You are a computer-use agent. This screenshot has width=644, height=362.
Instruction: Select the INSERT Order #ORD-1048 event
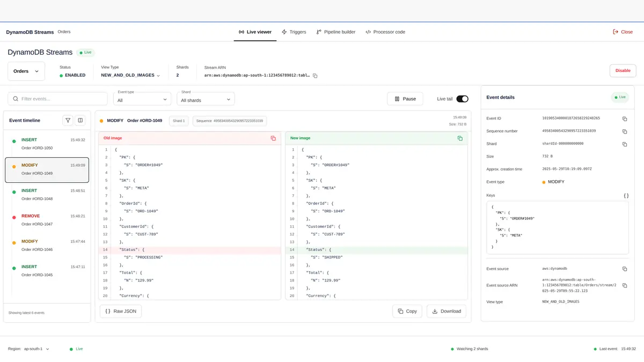pyautogui.click(x=47, y=195)
